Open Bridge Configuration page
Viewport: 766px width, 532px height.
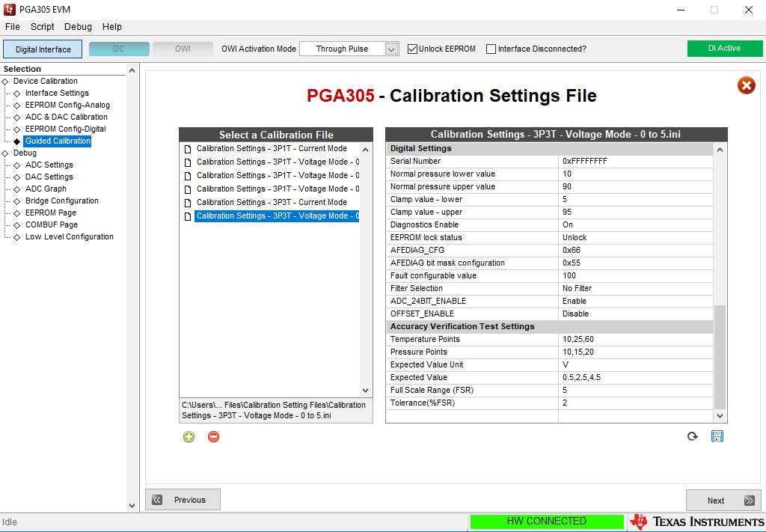62,201
